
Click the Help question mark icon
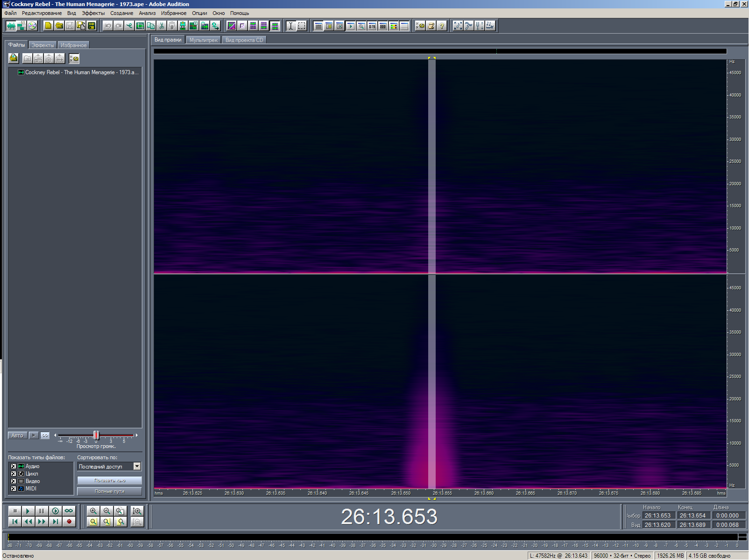click(442, 26)
